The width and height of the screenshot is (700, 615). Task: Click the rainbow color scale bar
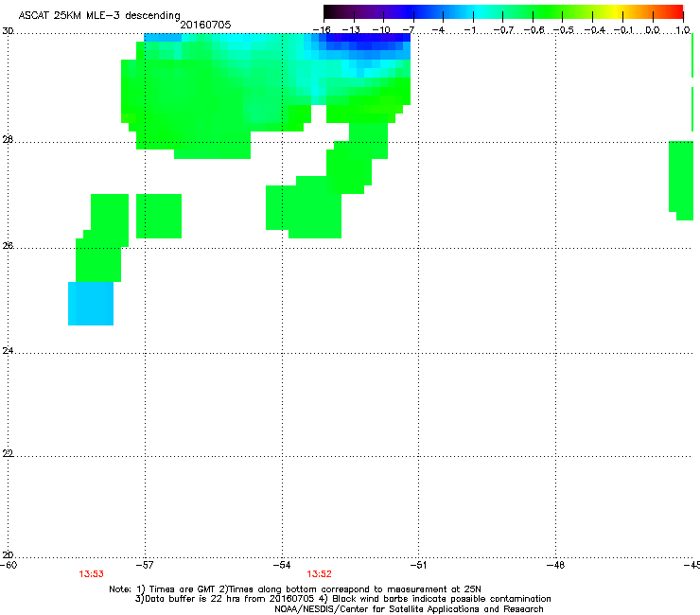pyautogui.click(x=503, y=12)
